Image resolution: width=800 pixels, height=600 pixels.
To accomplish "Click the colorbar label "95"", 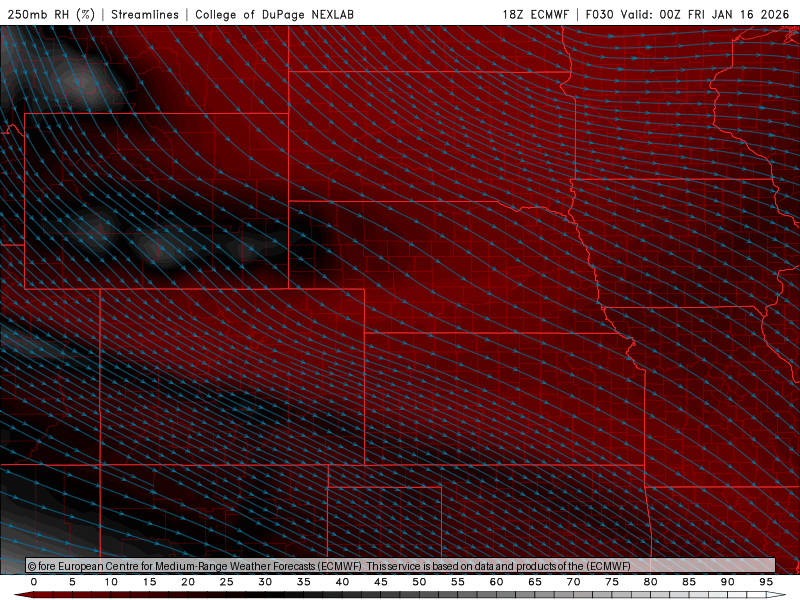I will 766,582.
